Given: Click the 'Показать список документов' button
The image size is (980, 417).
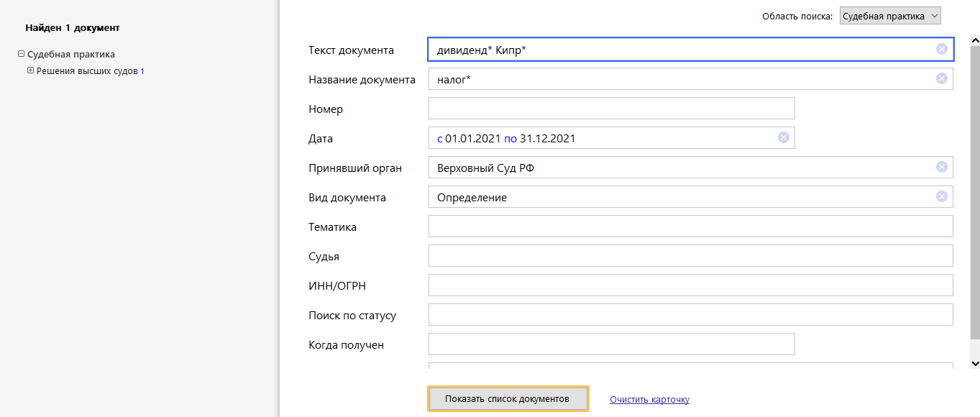Looking at the screenshot, I should [x=508, y=399].
